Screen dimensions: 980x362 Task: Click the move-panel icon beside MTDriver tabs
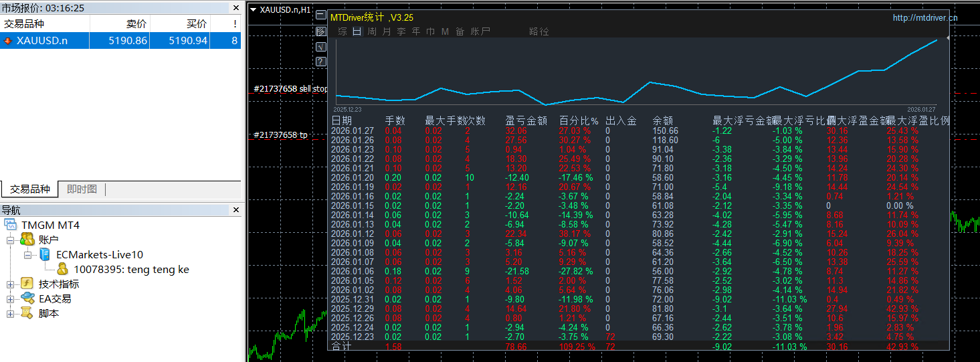320,31
